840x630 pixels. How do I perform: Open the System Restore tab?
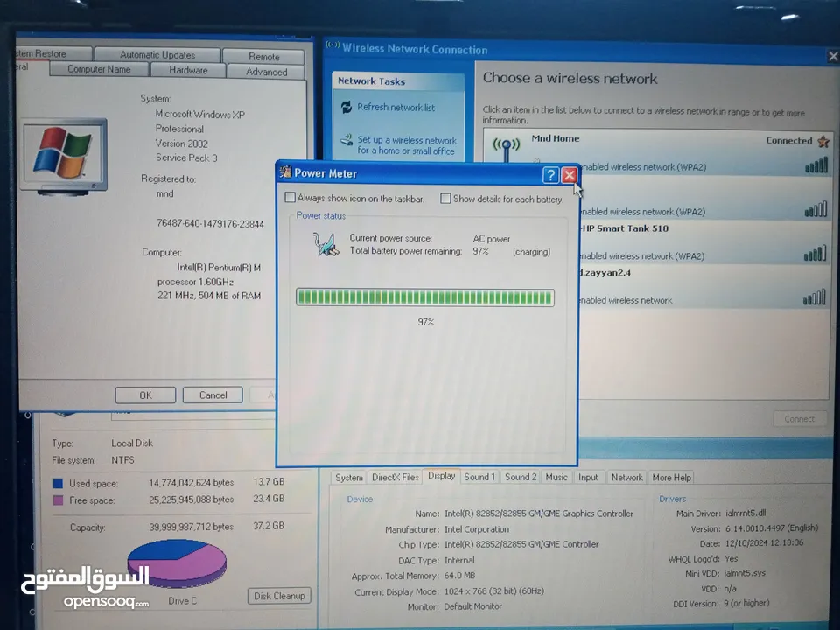coord(52,53)
